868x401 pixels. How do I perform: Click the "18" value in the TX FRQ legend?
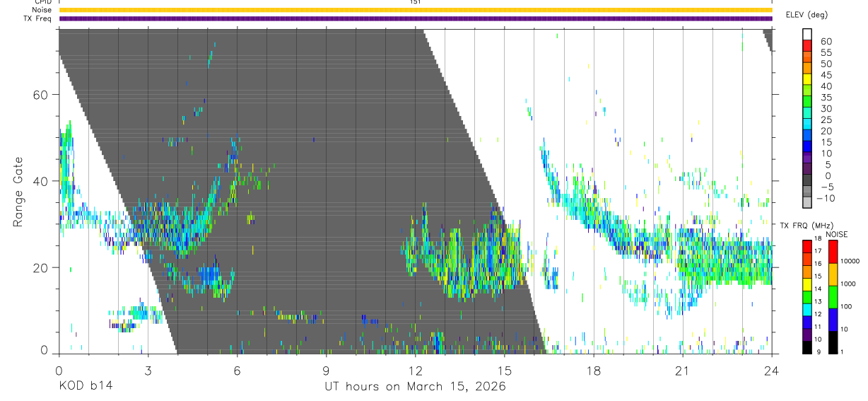[x=818, y=239]
